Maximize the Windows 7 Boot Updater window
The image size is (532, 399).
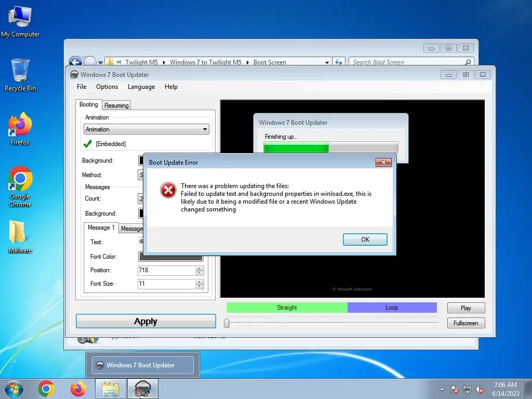pos(466,75)
